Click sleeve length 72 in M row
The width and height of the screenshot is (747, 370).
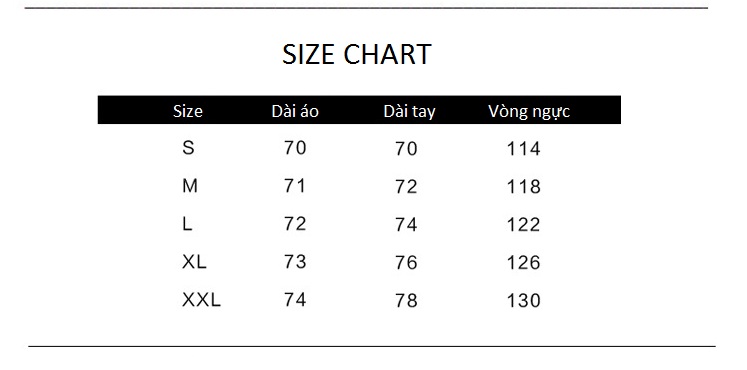pyautogui.click(x=406, y=187)
